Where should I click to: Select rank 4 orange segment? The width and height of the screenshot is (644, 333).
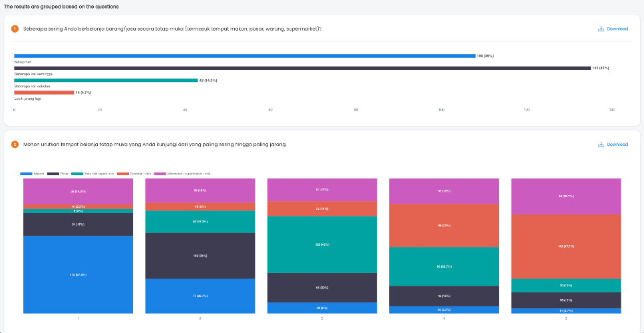point(444,226)
